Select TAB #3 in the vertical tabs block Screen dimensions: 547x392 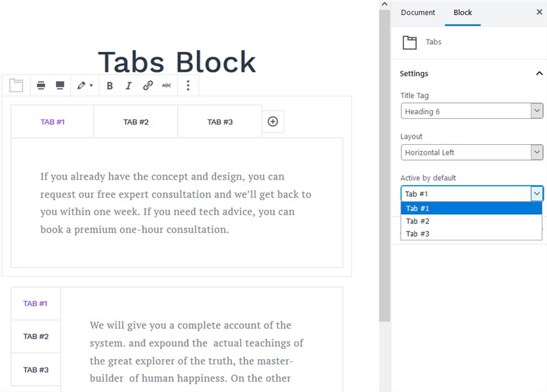[x=36, y=369]
